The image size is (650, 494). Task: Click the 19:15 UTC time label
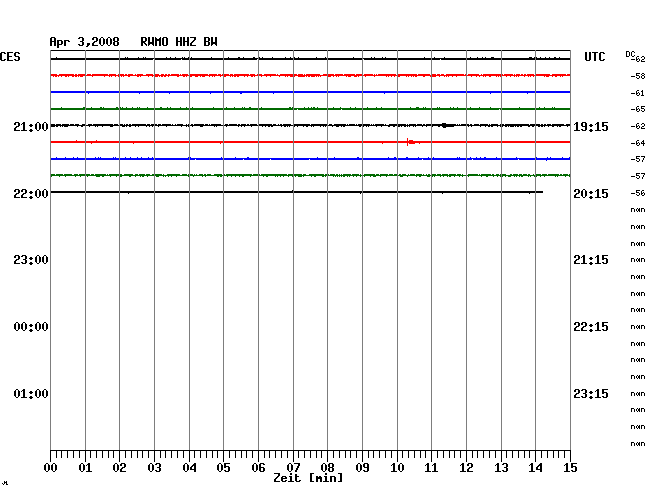coord(591,126)
